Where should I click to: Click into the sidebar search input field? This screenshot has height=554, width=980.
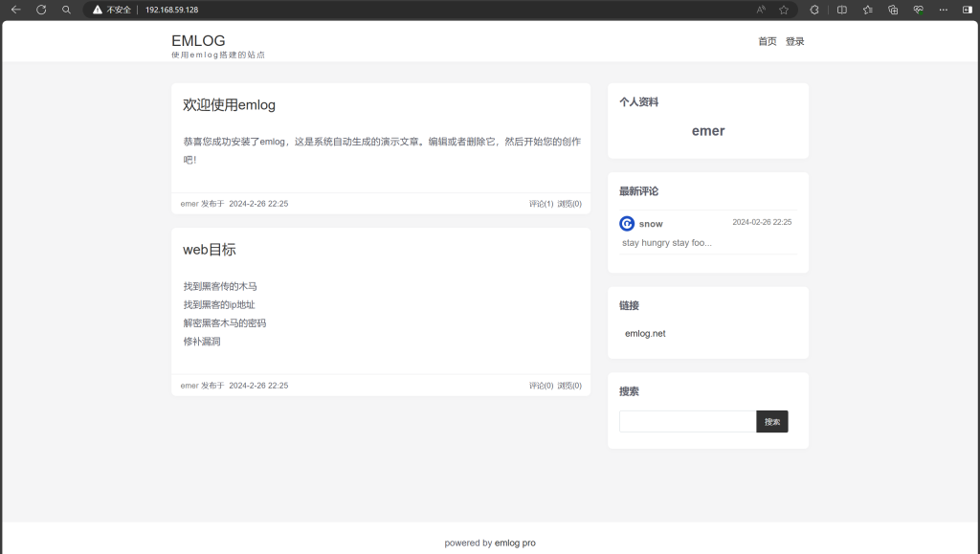coord(687,422)
